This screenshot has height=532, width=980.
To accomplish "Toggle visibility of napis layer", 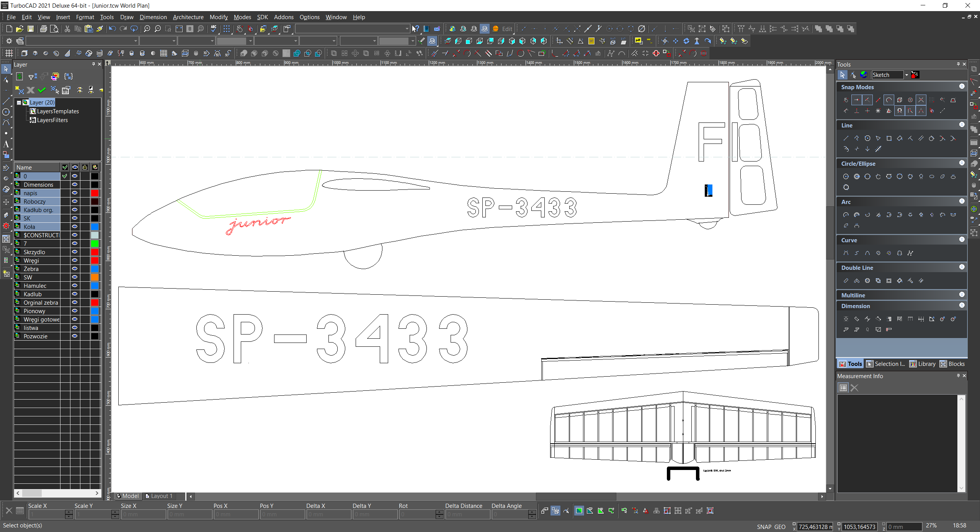I will point(75,193).
